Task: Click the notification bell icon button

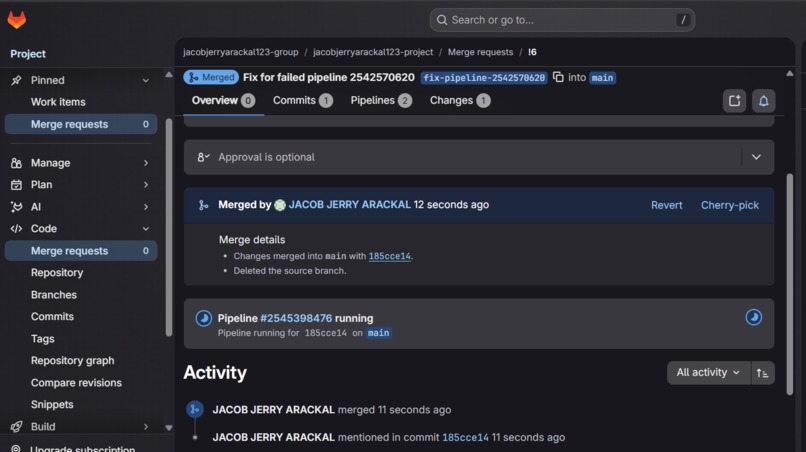Action: click(763, 101)
